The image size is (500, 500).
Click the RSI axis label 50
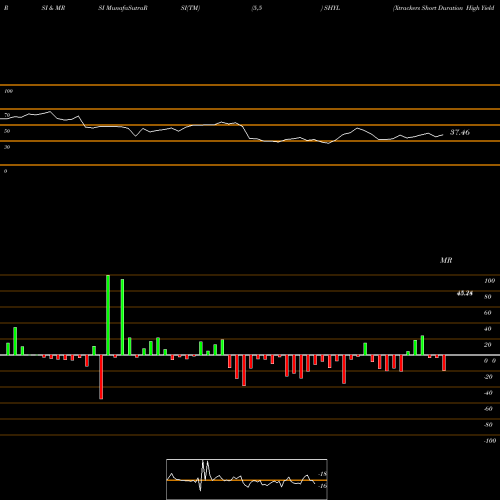[7, 131]
